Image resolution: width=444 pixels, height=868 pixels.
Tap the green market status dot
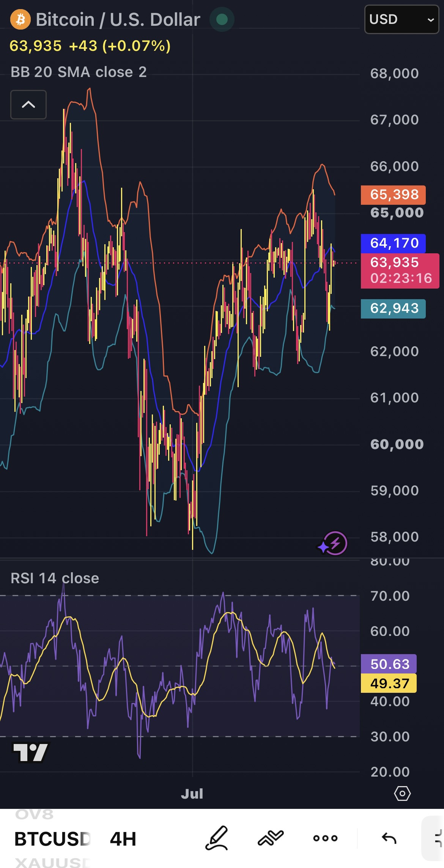[x=222, y=19]
